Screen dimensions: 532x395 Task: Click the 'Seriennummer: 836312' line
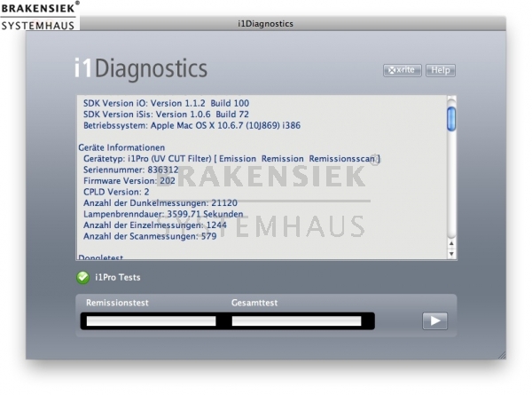pyautogui.click(x=131, y=170)
